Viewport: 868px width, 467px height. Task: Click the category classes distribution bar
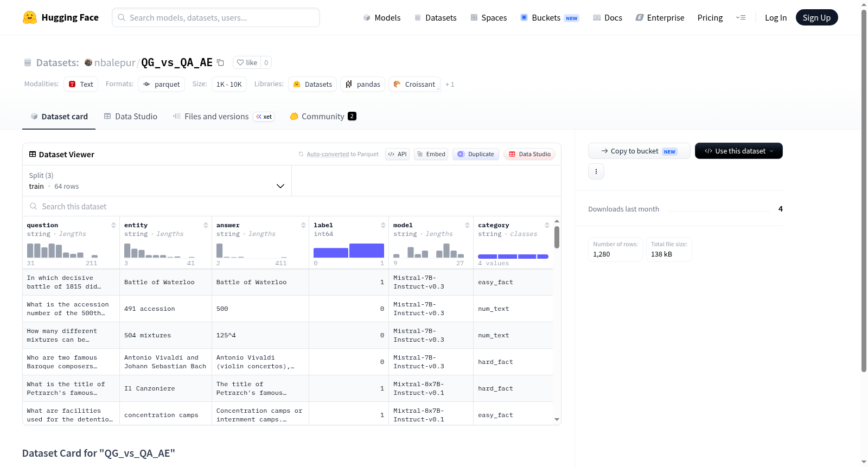pos(513,257)
